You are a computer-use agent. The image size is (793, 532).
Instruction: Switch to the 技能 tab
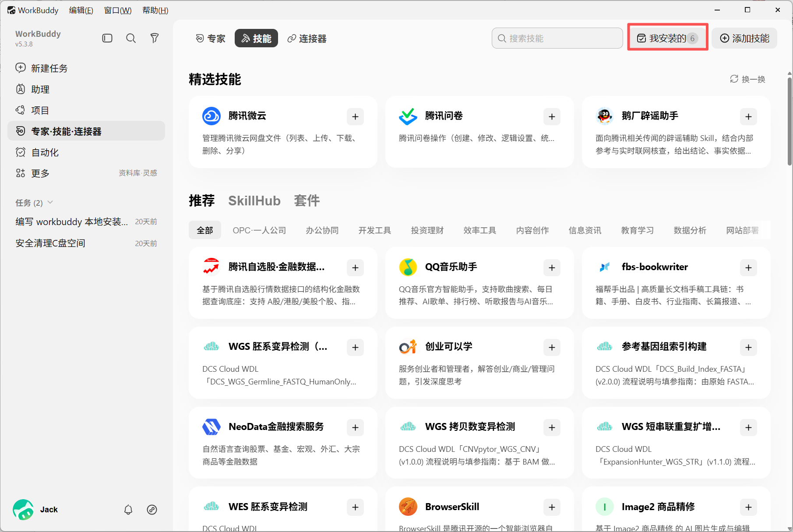[256, 39]
